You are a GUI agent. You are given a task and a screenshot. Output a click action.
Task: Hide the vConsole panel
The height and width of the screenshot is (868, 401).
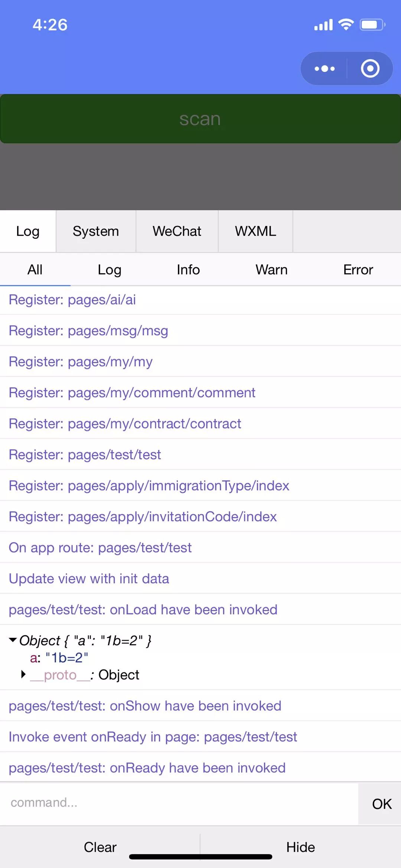[x=300, y=847]
